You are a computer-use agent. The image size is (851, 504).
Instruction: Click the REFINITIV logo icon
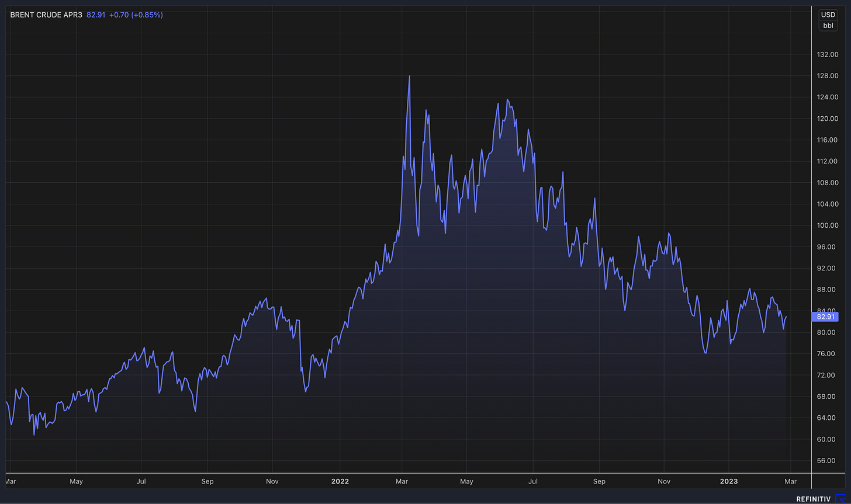840,498
